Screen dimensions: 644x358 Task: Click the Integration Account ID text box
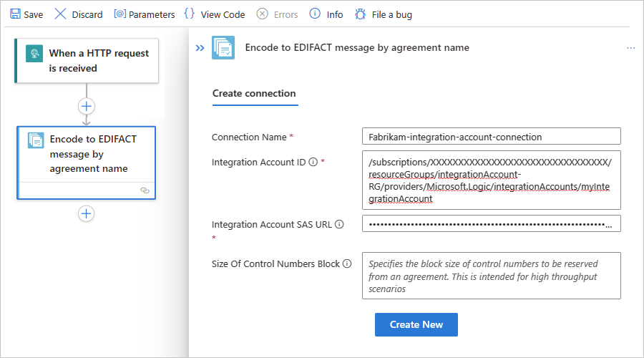(x=491, y=180)
